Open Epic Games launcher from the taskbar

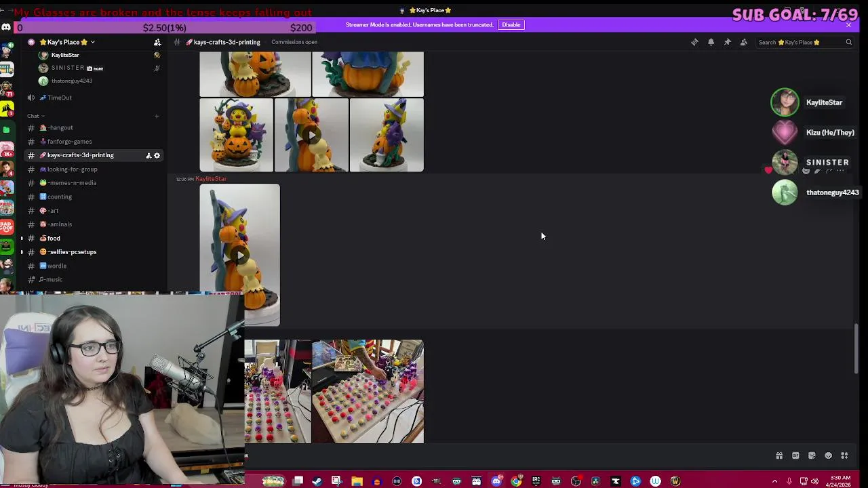click(536, 481)
